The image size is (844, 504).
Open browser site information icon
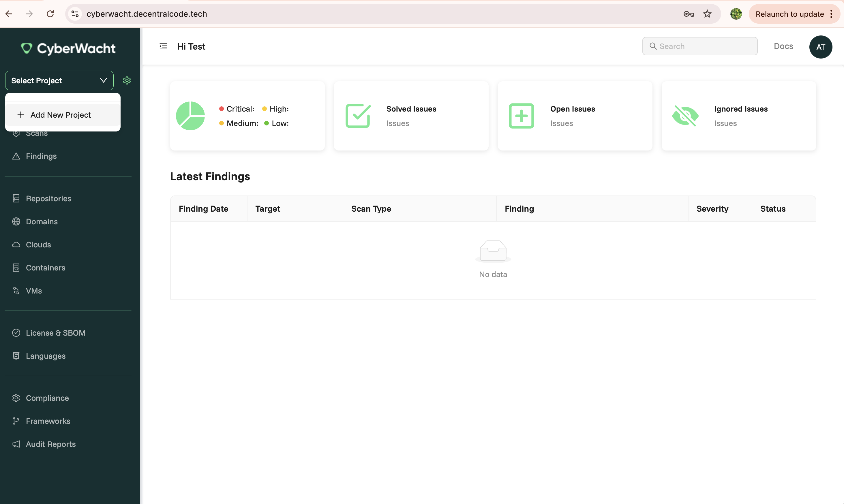pos(75,14)
